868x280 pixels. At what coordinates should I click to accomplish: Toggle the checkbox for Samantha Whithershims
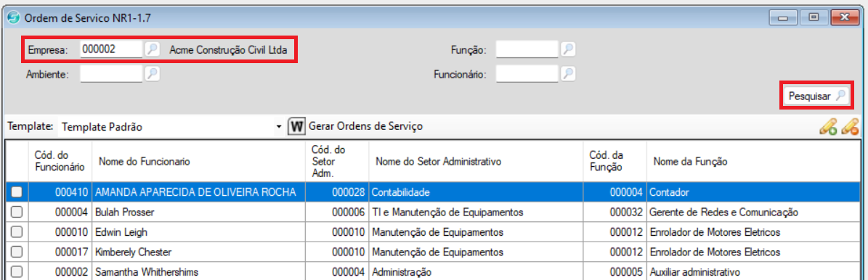click(x=17, y=272)
